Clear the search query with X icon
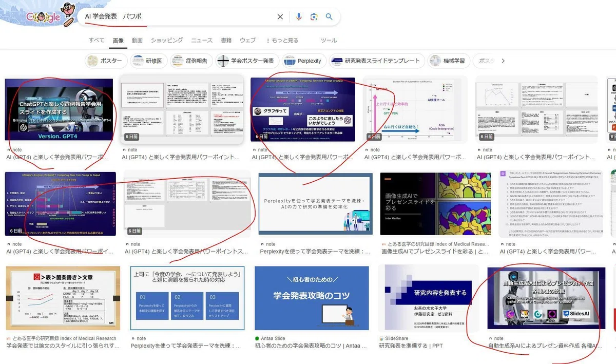Viewport: 616px width, 364px height. click(280, 17)
